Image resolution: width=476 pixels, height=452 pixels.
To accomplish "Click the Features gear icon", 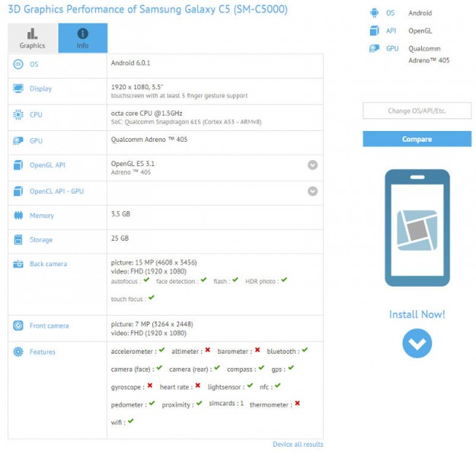I will click(x=18, y=352).
